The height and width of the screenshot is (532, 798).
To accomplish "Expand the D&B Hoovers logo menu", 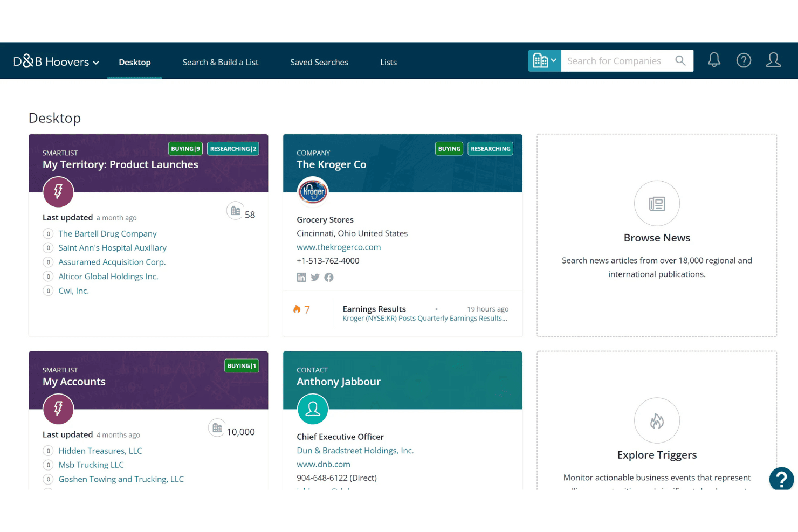I will click(x=56, y=62).
